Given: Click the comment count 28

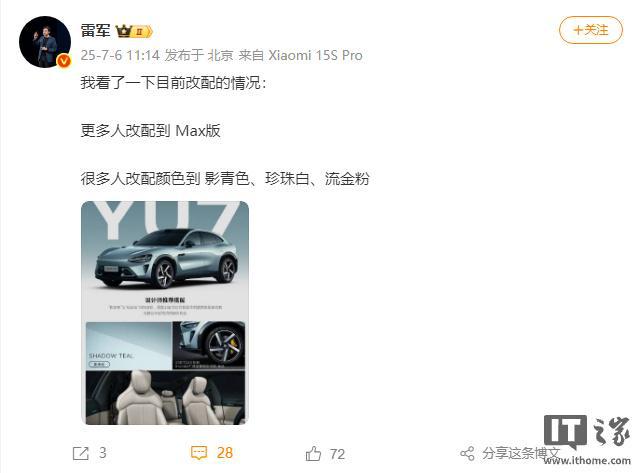Looking at the screenshot, I should (x=224, y=453).
